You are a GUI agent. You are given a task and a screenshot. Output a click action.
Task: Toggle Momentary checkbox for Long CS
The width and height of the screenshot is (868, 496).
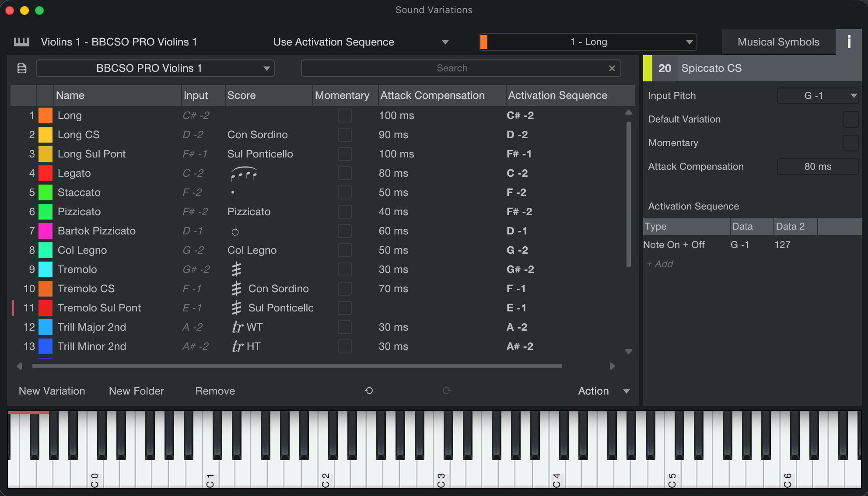pyautogui.click(x=345, y=135)
